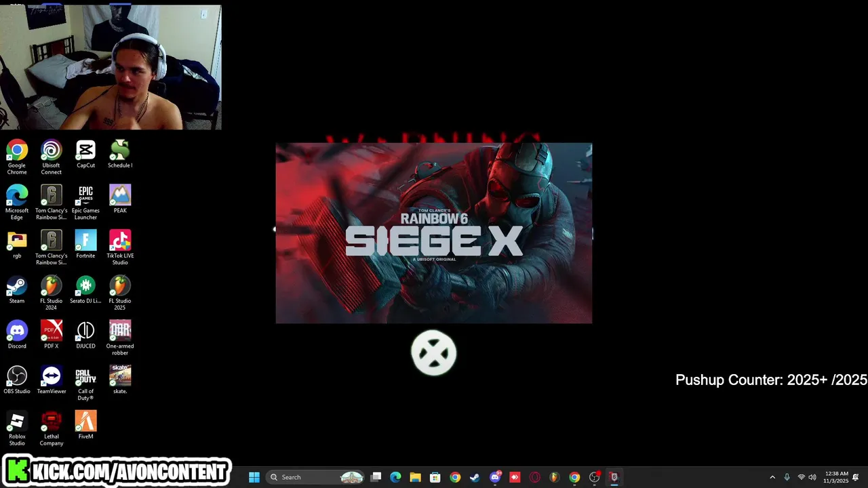Open the Windows Start menu
The height and width of the screenshot is (488, 868).
pyautogui.click(x=254, y=477)
